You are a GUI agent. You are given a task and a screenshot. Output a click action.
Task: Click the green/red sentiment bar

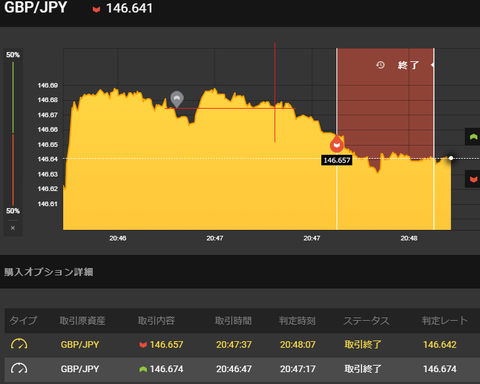[x=13, y=133]
